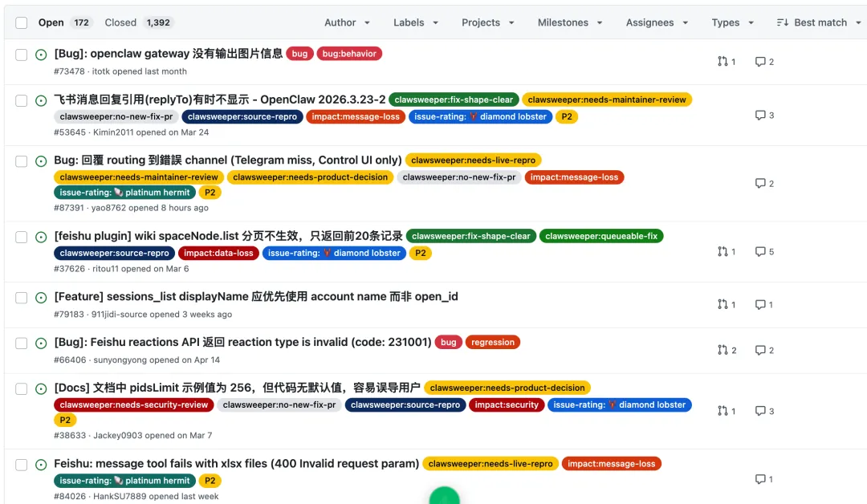Open comments icon for issue #37626
Screen dimensions: 867x504
(760, 251)
